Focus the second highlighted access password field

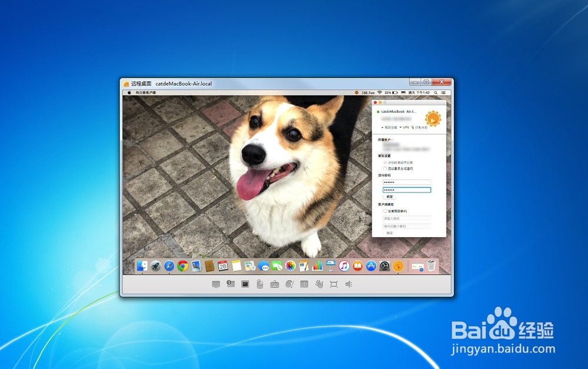pos(407,190)
